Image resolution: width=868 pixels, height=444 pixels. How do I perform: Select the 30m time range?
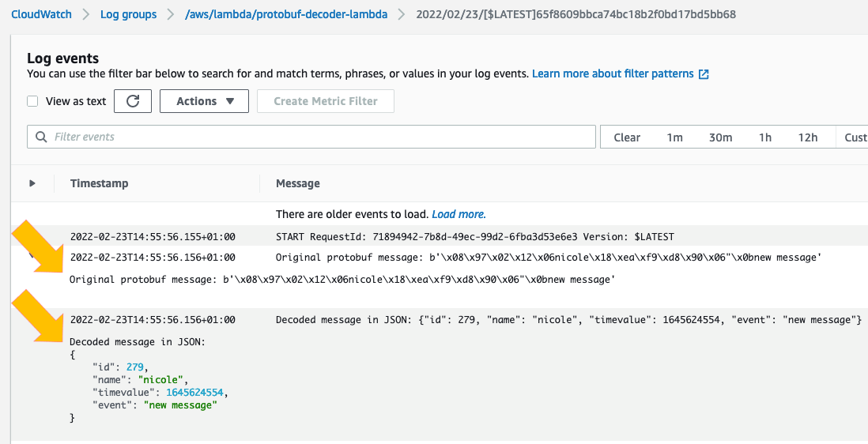(x=720, y=137)
